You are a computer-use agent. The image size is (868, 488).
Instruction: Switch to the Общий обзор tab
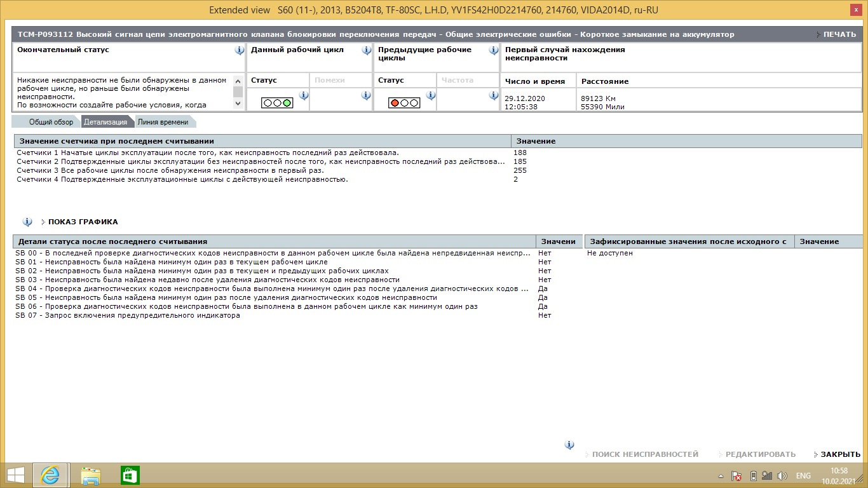point(51,122)
